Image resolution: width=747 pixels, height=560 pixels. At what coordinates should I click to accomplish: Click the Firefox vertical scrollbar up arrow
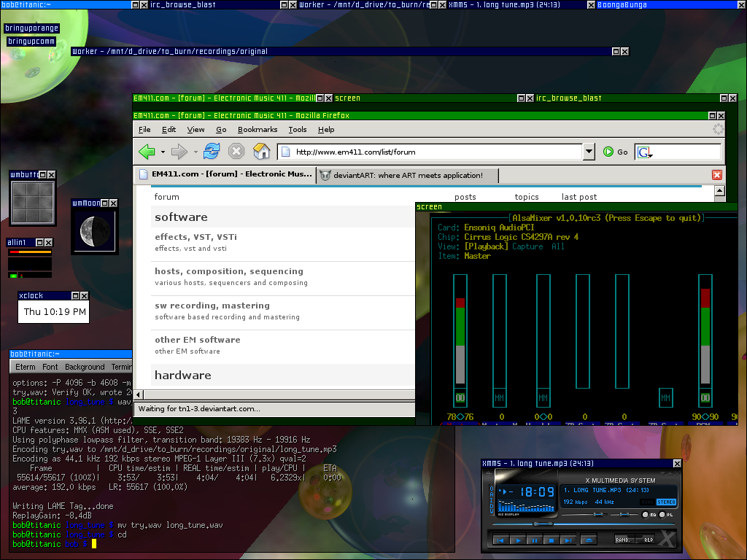pyautogui.click(x=720, y=191)
